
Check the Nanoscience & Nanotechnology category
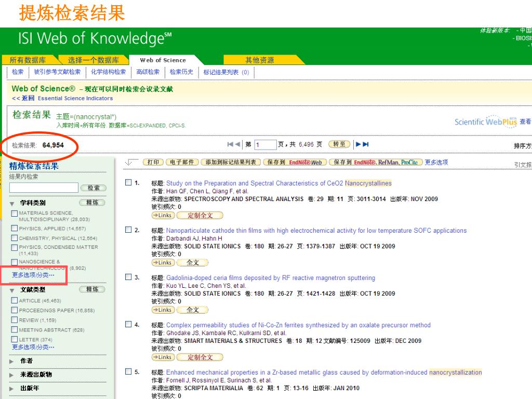(14, 262)
